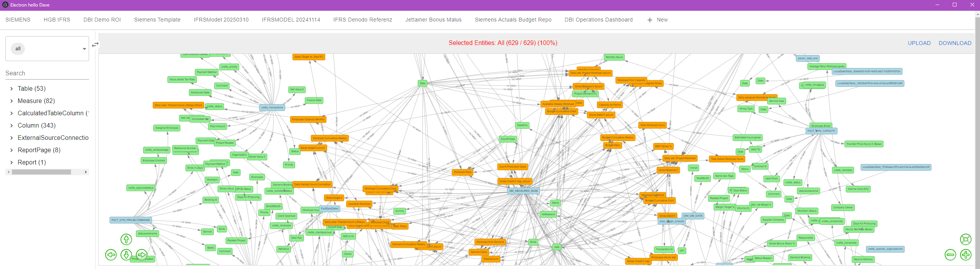Select the IFRSMODEL 20241114 tab
The width and height of the screenshot is (980, 269).
click(x=291, y=20)
